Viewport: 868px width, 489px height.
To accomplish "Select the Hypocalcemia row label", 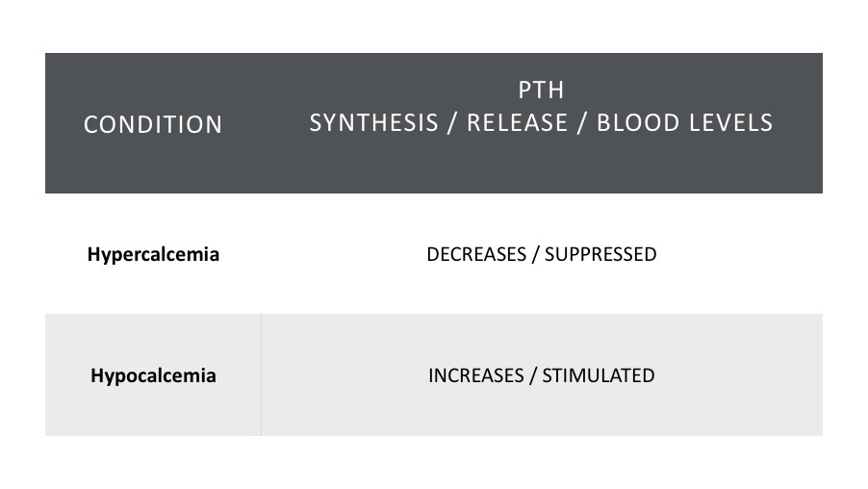I will 153,375.
